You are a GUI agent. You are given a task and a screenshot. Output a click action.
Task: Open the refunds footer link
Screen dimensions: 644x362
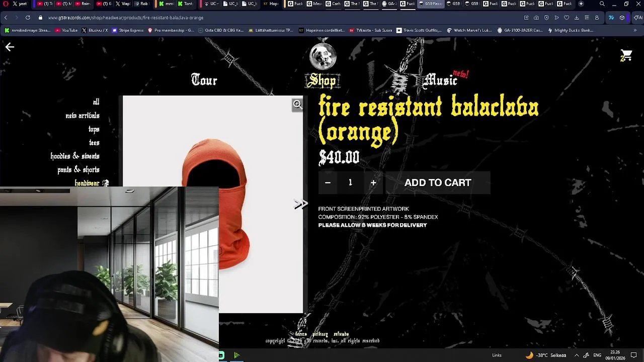tap(341, 334)
